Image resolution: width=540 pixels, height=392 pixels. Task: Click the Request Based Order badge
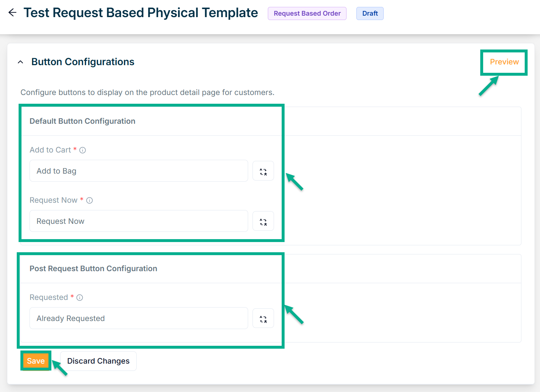coord(307,13)
